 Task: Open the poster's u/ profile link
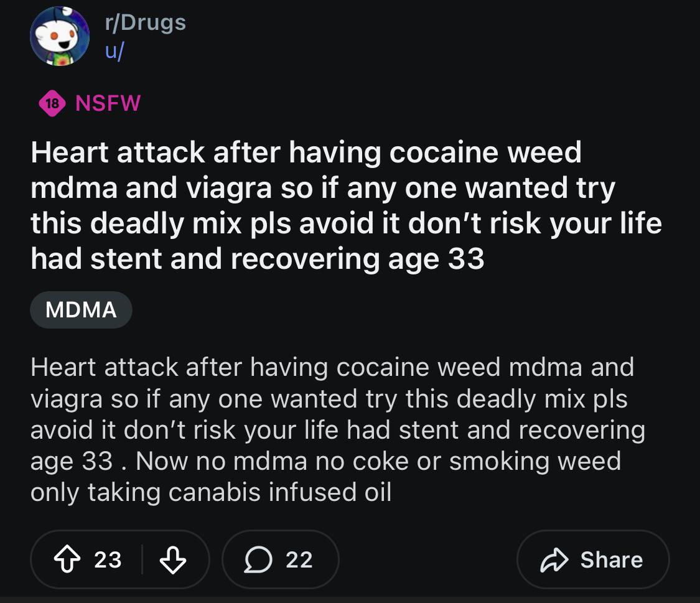point(114,51)
